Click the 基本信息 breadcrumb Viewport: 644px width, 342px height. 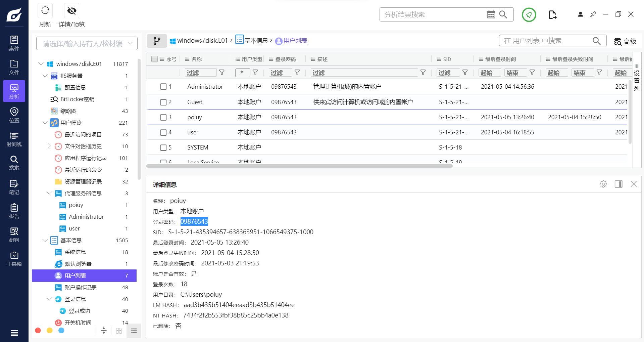(x=252, y=40)
